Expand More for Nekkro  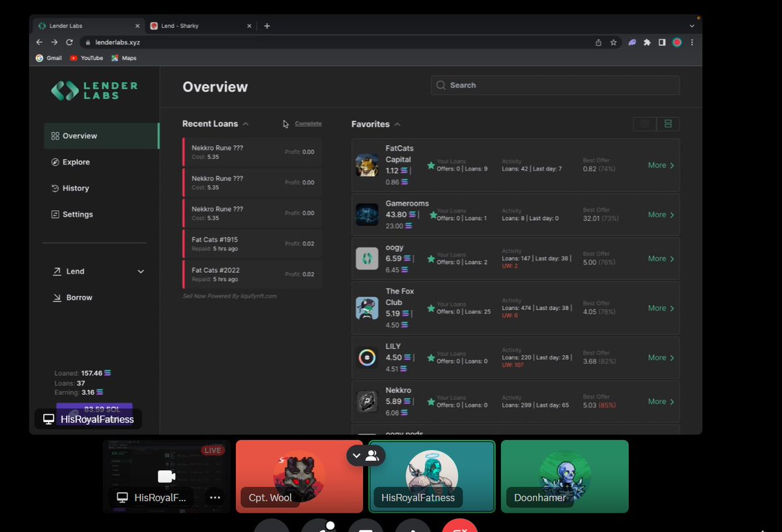pos(661,401)
